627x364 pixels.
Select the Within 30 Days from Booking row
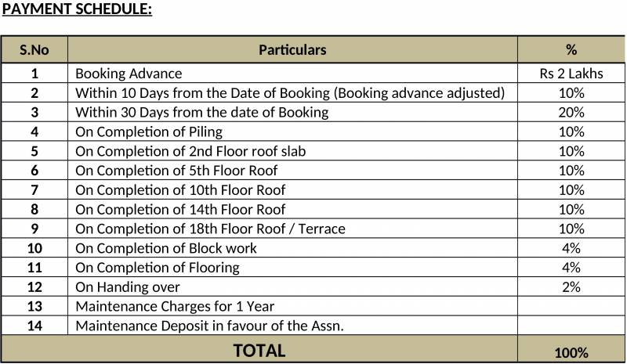pos(201,113)
